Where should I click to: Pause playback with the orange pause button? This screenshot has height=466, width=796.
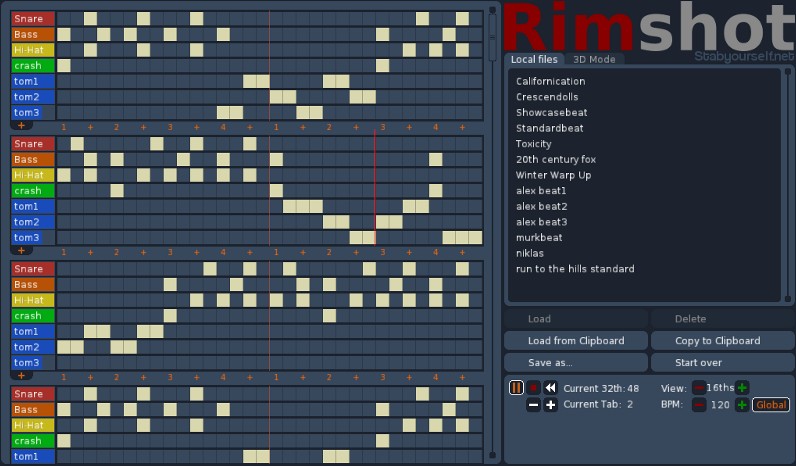click(516, 388)
